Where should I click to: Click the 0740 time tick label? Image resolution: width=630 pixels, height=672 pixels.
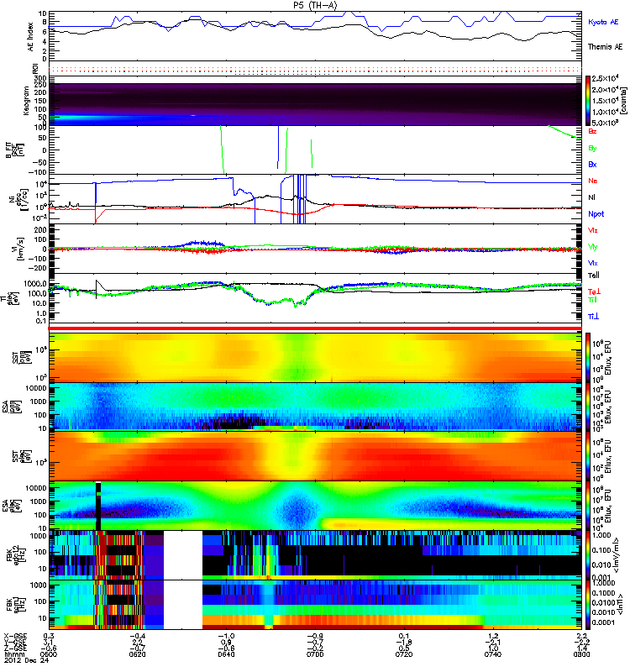click(x=493, y=654)
